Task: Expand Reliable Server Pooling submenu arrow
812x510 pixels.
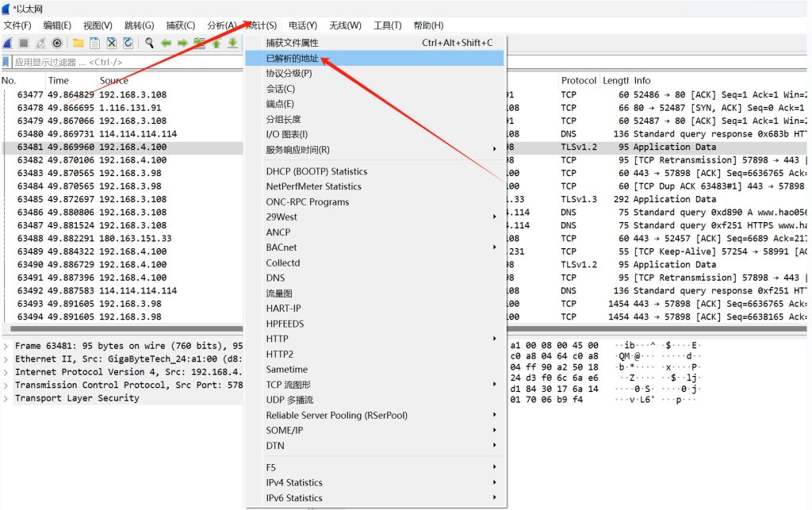Action: click(x=495, y=416)
